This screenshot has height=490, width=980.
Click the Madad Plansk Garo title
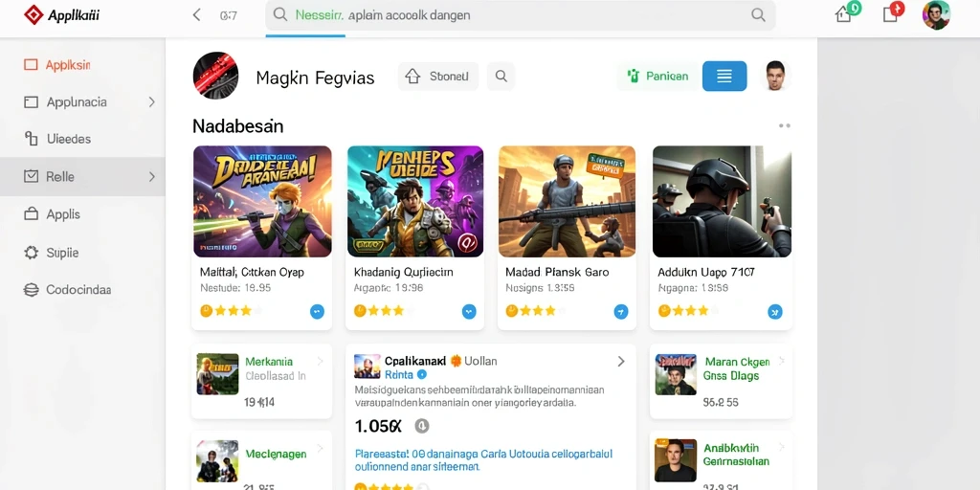[x=557, y=273]
